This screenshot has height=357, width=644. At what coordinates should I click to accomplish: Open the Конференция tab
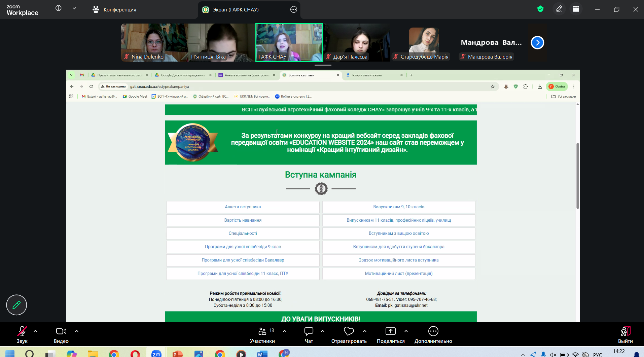tap(114, 9)
